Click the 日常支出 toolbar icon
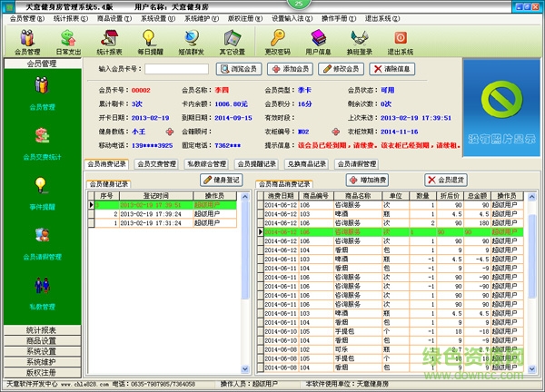This screenshot has height=392, width=545. coord(68,42)
